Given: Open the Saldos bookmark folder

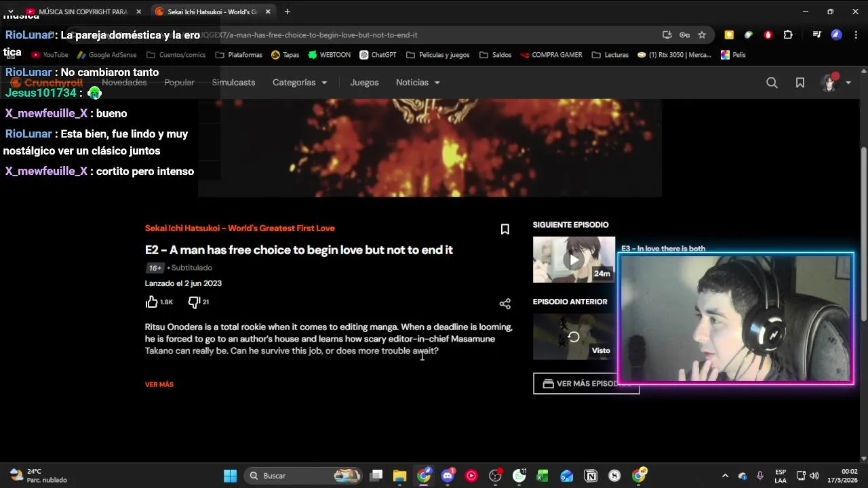Looking at the screenshot, I should 495,55.
